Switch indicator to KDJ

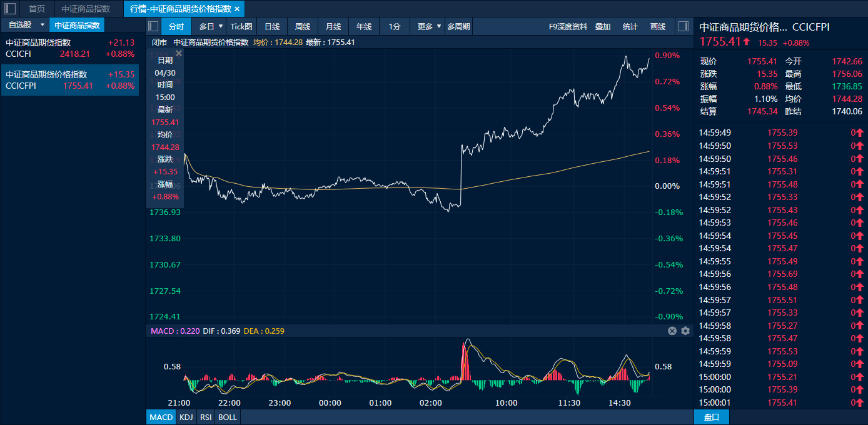pyautogui.click(x=186, y=417)
